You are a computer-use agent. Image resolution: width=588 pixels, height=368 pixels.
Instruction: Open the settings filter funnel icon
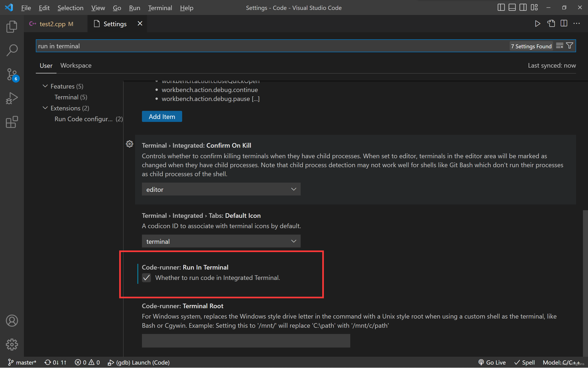pos(570,46)
